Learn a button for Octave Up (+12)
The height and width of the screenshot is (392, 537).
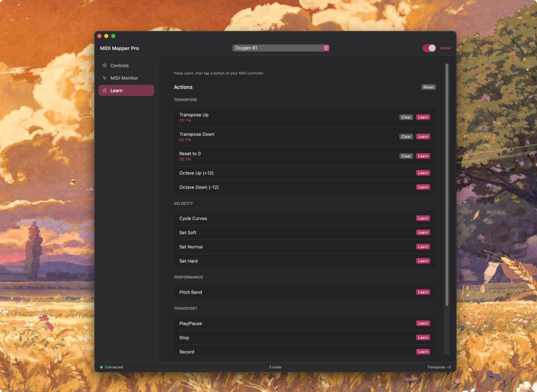(423, 173)
